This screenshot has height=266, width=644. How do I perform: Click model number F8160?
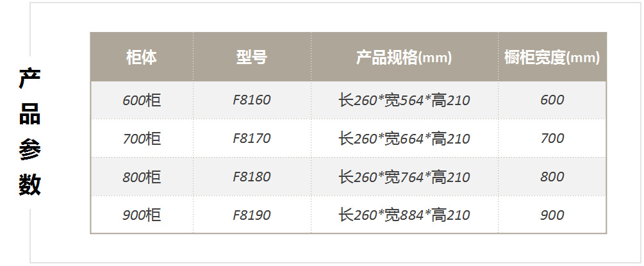pyautogui.click(x=252, y=100)
